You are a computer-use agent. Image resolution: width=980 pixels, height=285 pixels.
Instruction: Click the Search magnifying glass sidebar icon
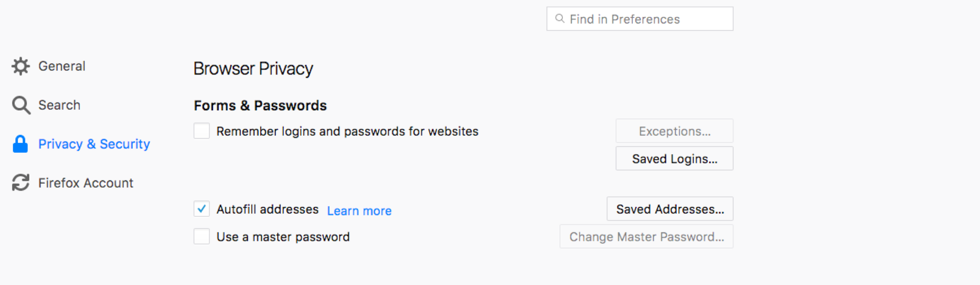21,105
